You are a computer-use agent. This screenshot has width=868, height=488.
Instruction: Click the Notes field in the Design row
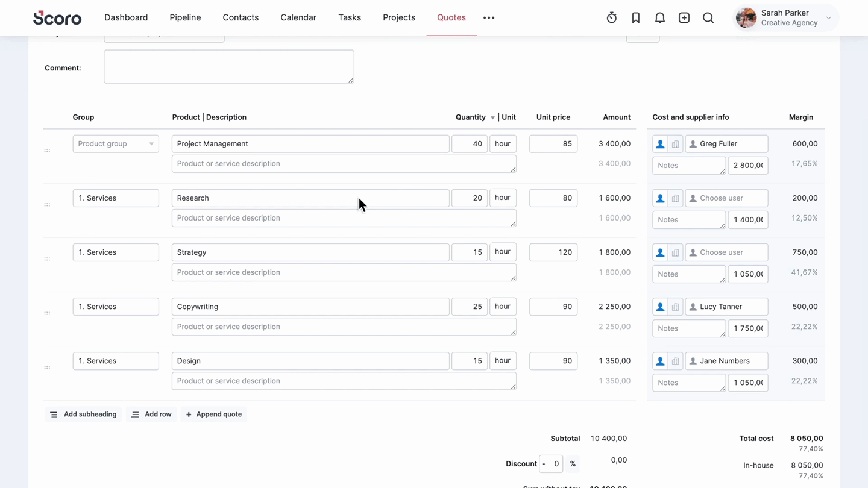click(689, 383)
